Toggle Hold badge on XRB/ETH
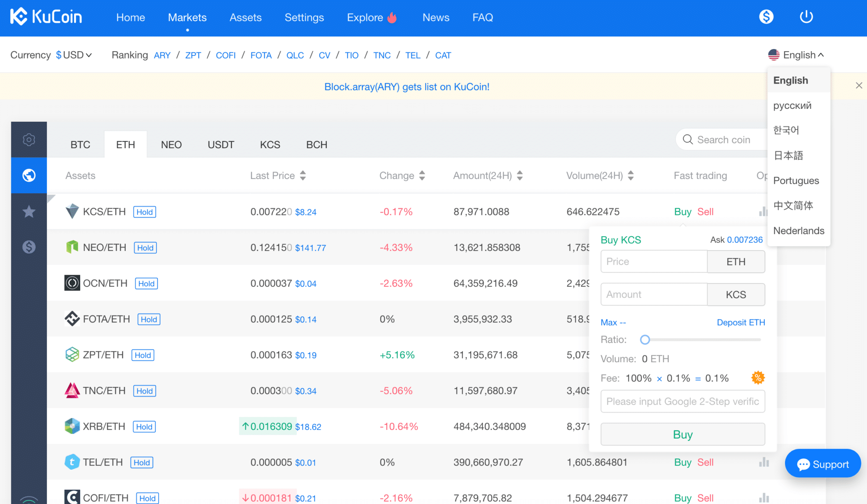This screenshot has height=504, width=867. (144, 427)
